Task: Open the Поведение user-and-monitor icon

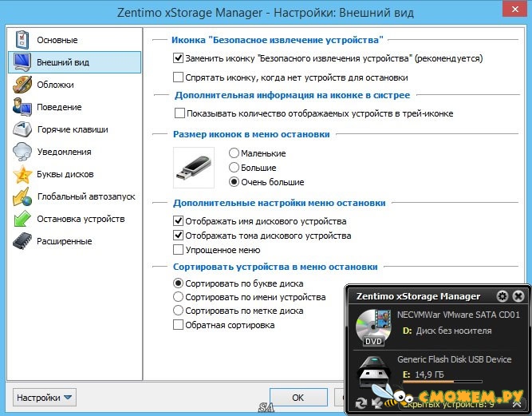Action: click(22, 107)
